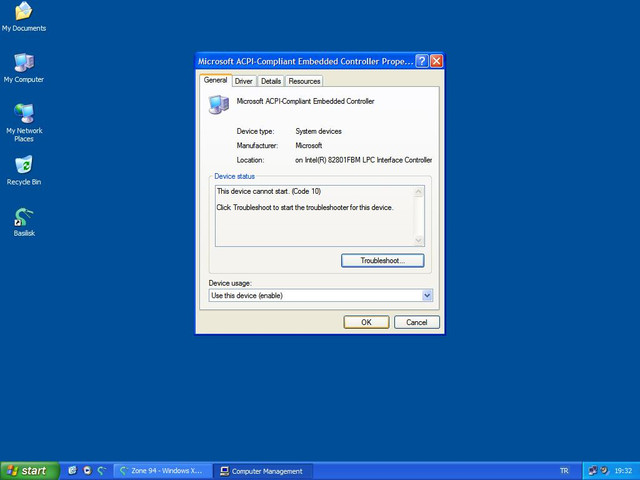This screenshot has height=480, width=640.
Task: Close the Embedded Controller properties dialog
Action: 436,61
